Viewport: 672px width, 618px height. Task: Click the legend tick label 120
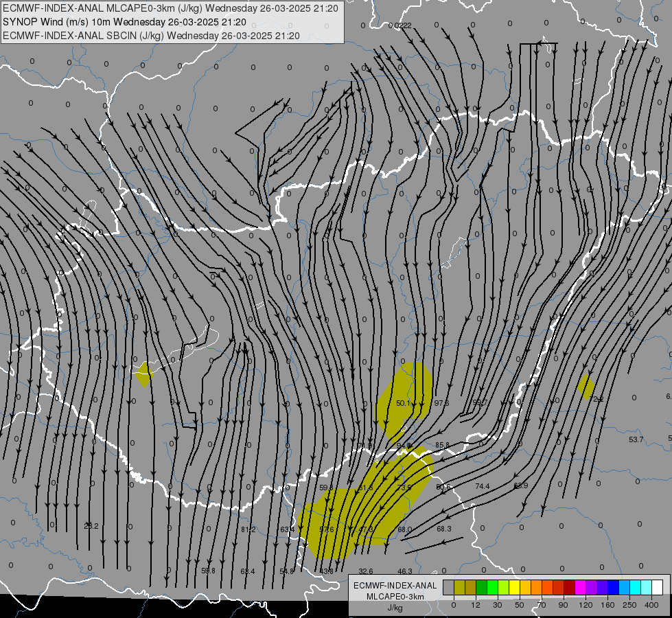(586, 605)
